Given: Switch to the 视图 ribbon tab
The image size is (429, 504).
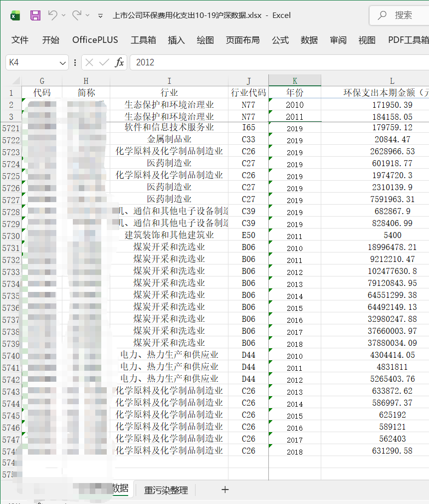Looking at the screenshot, I should click(367, 40).
